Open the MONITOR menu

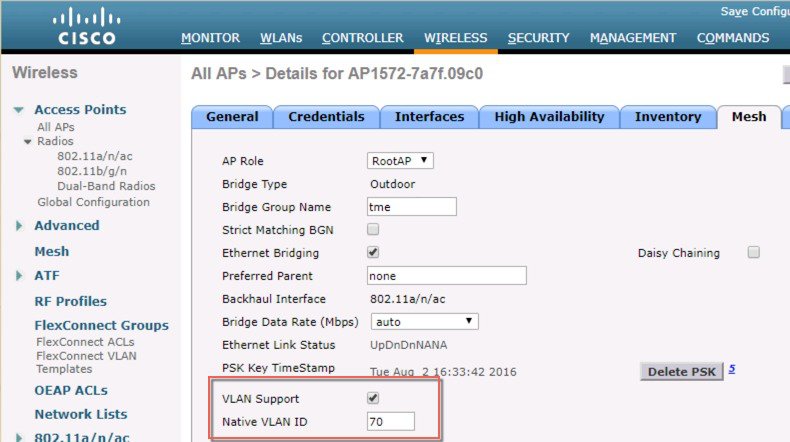click(211, 38)
